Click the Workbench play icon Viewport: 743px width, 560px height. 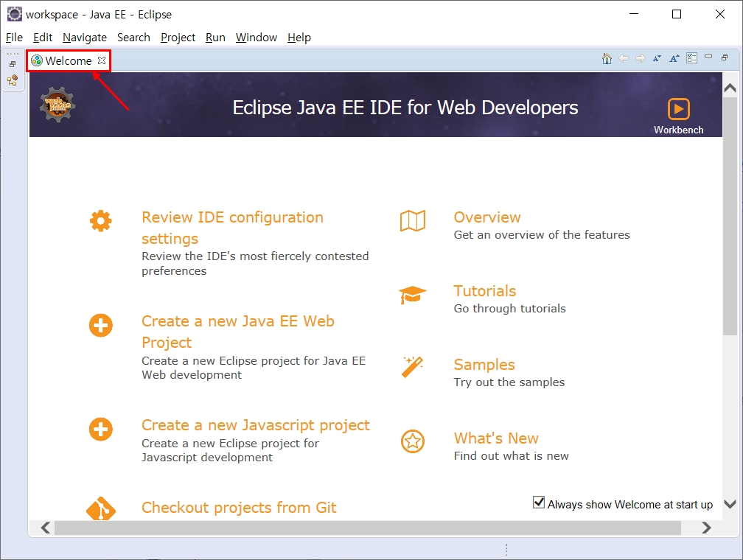[x=679, y=109]
